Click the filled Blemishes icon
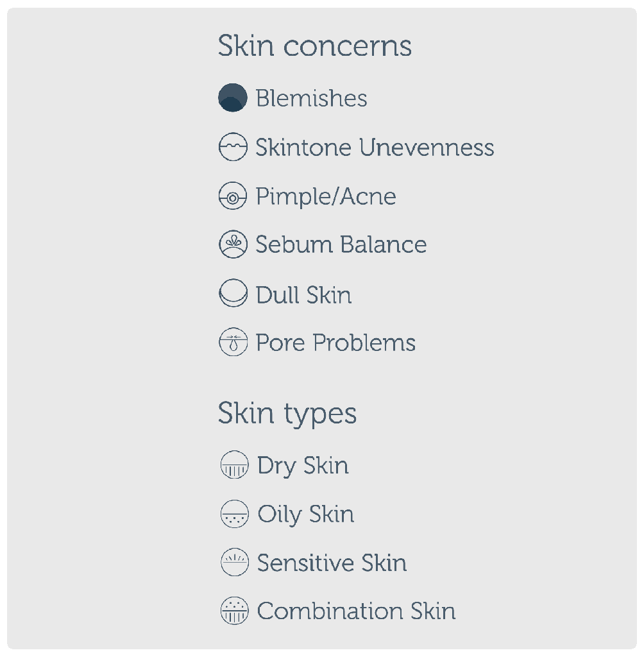644x657 pixels. point(232,98)
